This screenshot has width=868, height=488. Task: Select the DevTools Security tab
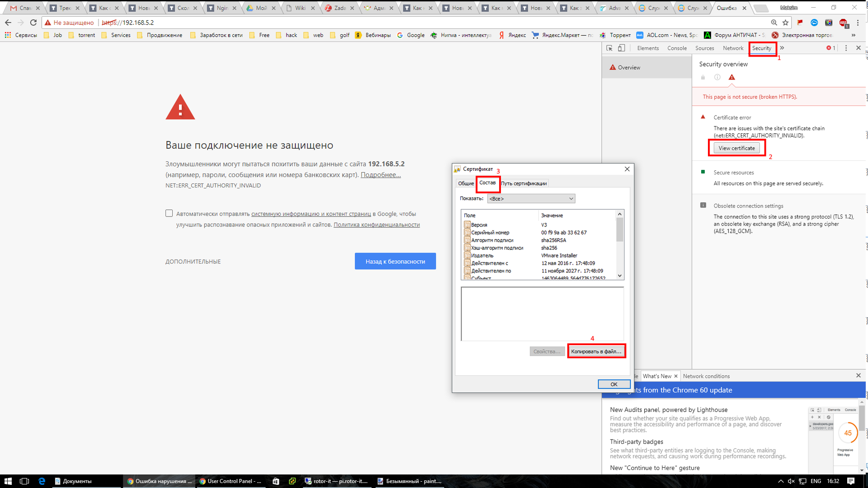coord(762,48)
